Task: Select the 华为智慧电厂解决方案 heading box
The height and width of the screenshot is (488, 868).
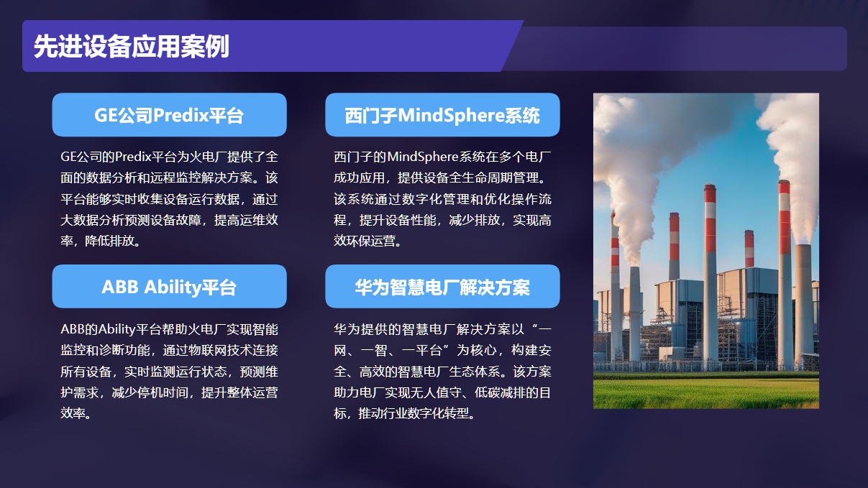Action: pos(442,287)
